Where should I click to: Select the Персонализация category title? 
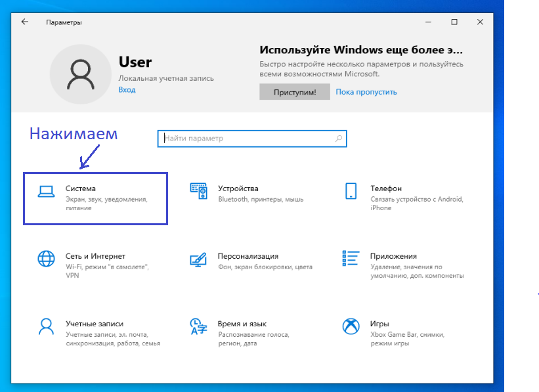click(x=248, y=256)
